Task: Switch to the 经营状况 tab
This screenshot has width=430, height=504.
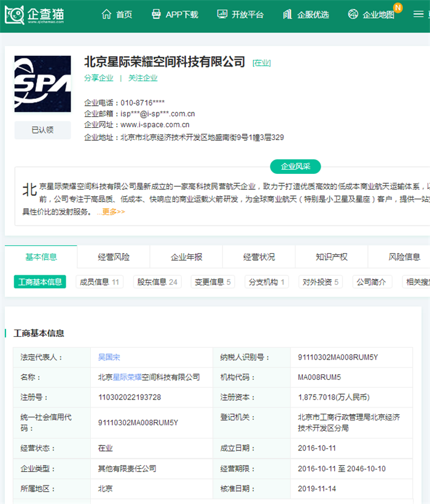Action: (259, 257)
